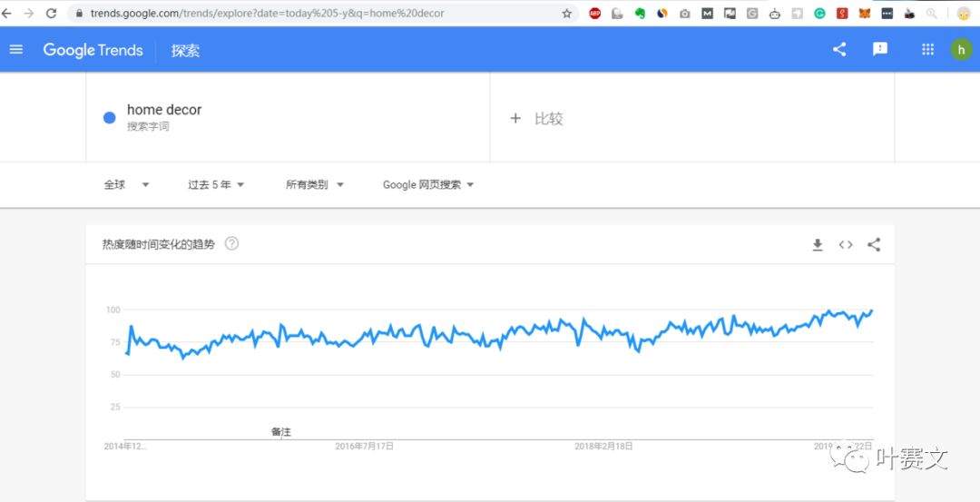This screenshot has width=980, height=502.
Task: Add a comparison term with 比较
Action: [x=536, y=118]
